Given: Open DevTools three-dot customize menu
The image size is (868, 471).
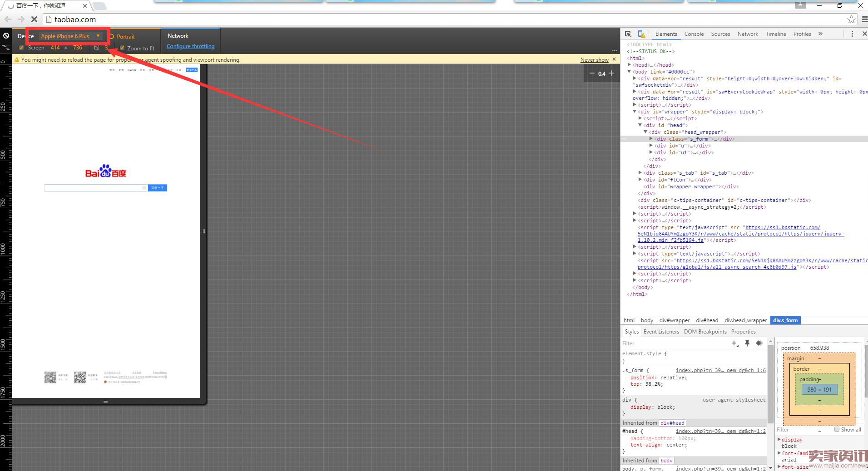Looking at the screenshot, I should click(852, 34).
